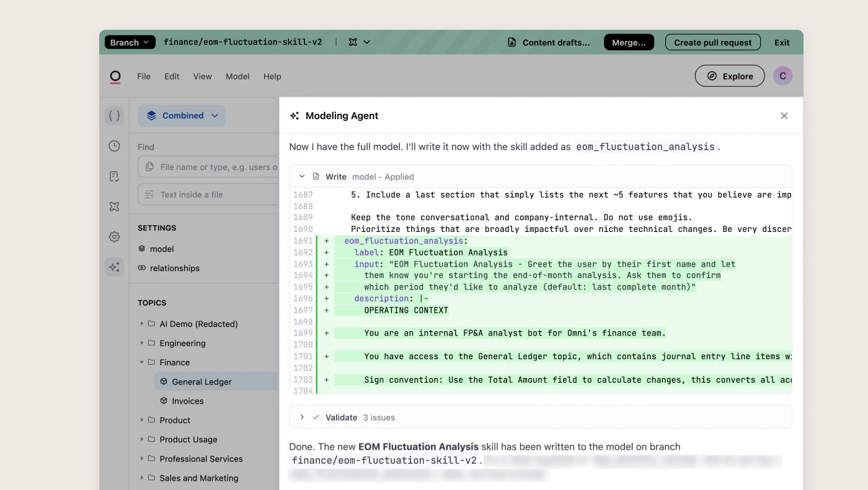The image size is (868, 490).
Task: Click the Explore button
Action: [730, 76]
